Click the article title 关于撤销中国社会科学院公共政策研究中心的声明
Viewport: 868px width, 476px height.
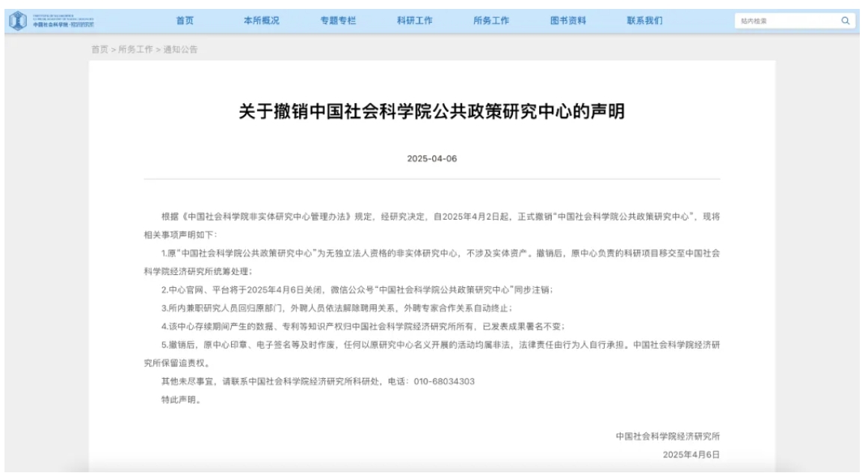coord(432,111)
